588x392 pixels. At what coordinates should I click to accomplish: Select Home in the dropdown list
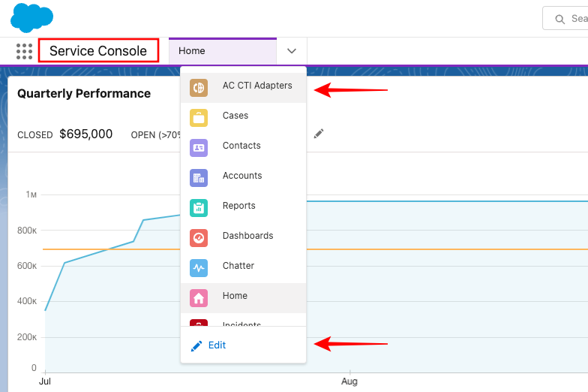coord(243,298)
